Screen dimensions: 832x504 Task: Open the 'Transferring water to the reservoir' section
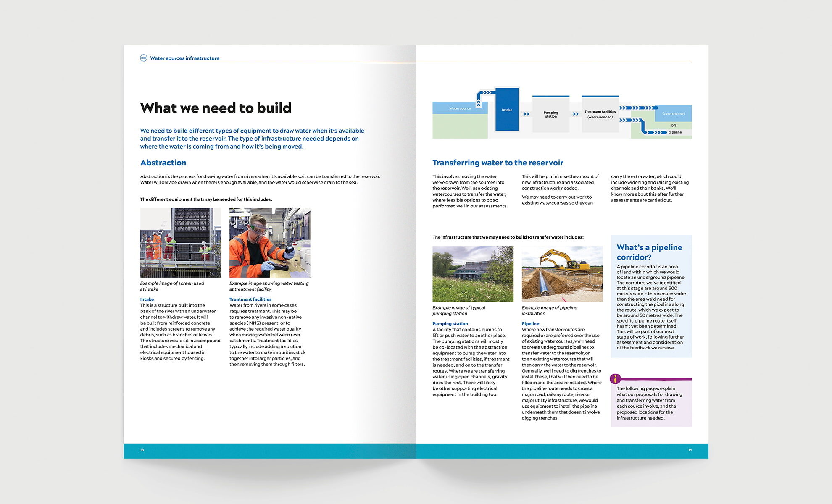click(x=498, y=163)
